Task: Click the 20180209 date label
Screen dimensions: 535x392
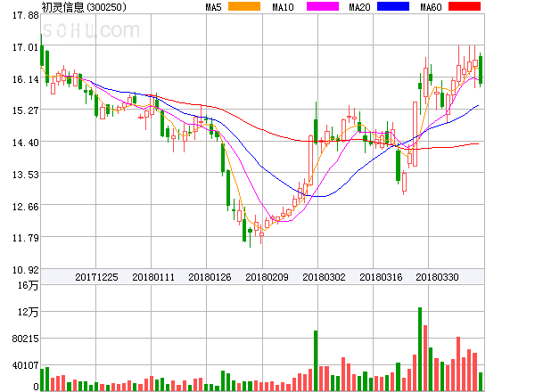Action: point(267,277)
